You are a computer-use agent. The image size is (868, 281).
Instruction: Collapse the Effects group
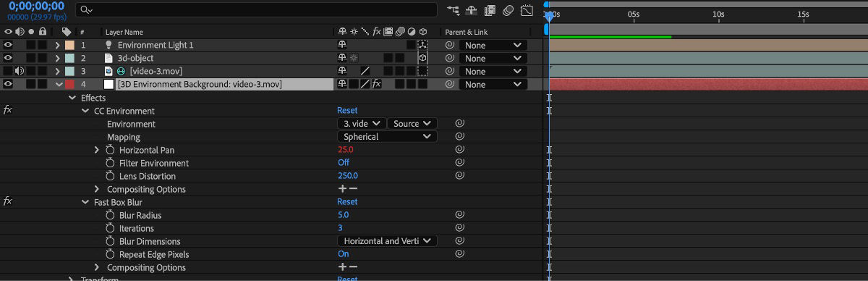click(72, 98)
